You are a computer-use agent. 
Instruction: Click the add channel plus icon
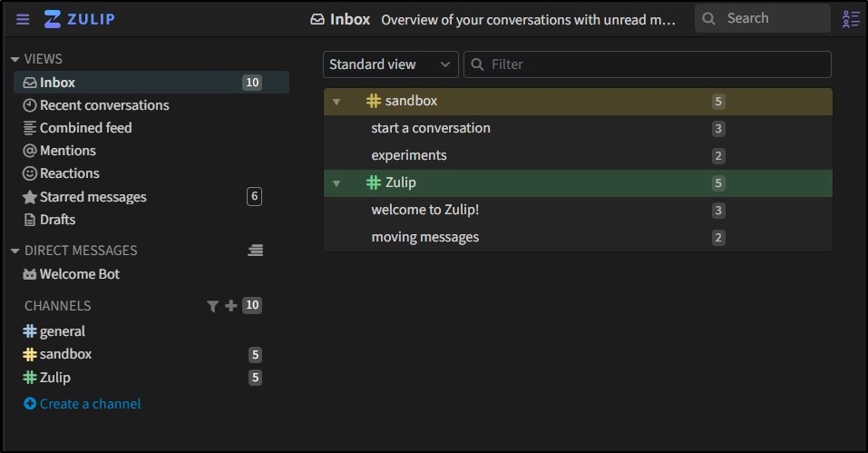231,306
